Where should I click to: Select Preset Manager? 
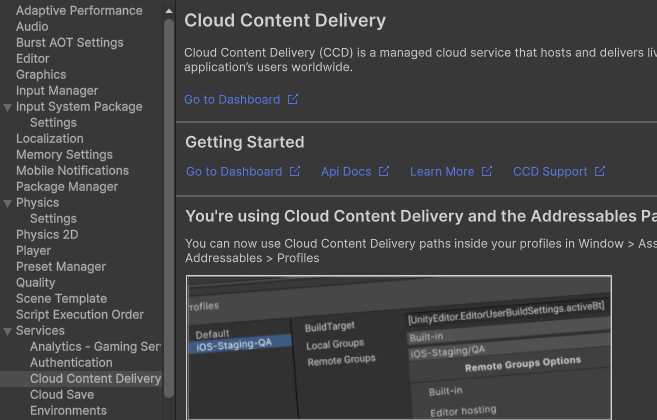click(61, 267)
